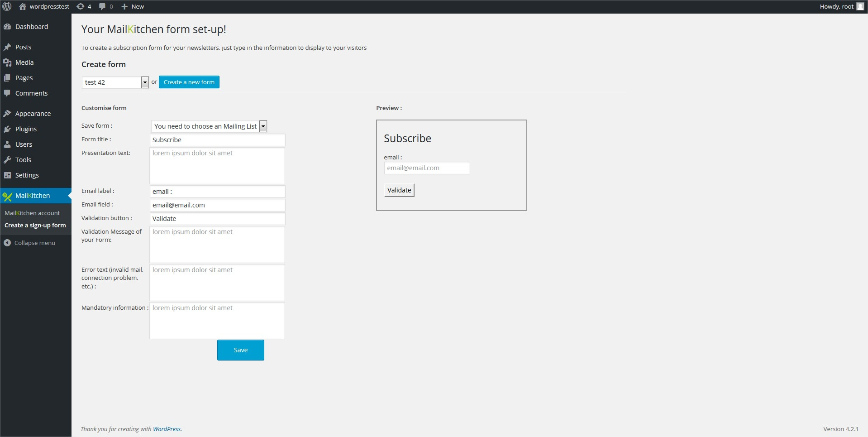Click the Dashboard gauge icon
868x437 pixels.
pyautogui.click(x=7, y=27)
